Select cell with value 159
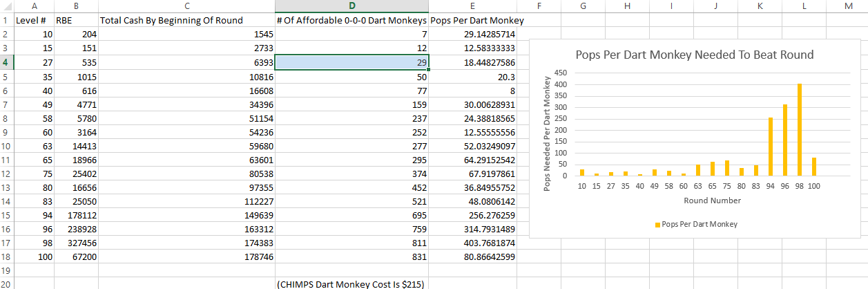 [351, 103]
